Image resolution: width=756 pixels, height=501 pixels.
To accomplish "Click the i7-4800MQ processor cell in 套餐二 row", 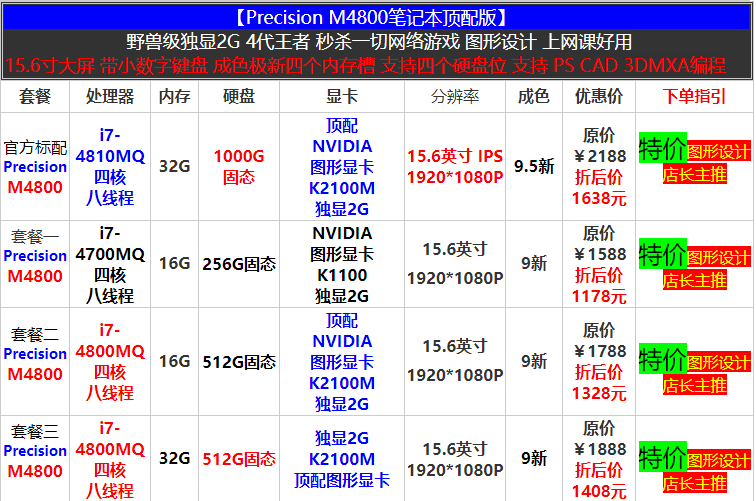I will point(110,361).
